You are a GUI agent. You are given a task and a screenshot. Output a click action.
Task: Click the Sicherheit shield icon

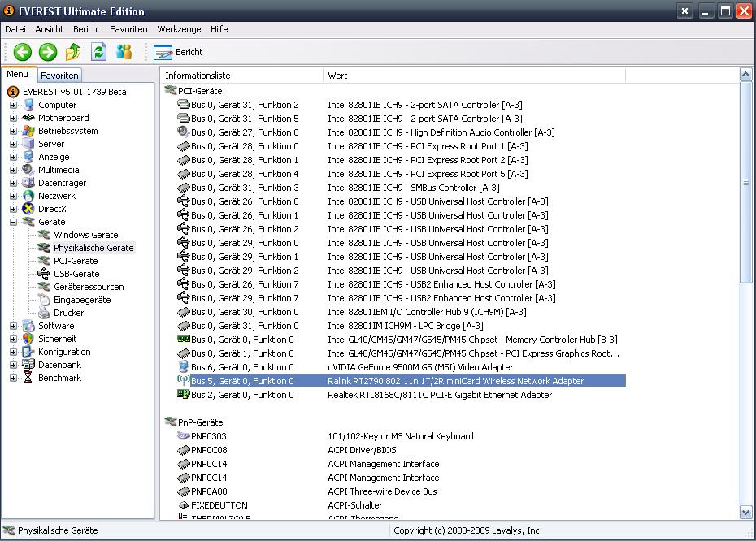tap(29, 339)
